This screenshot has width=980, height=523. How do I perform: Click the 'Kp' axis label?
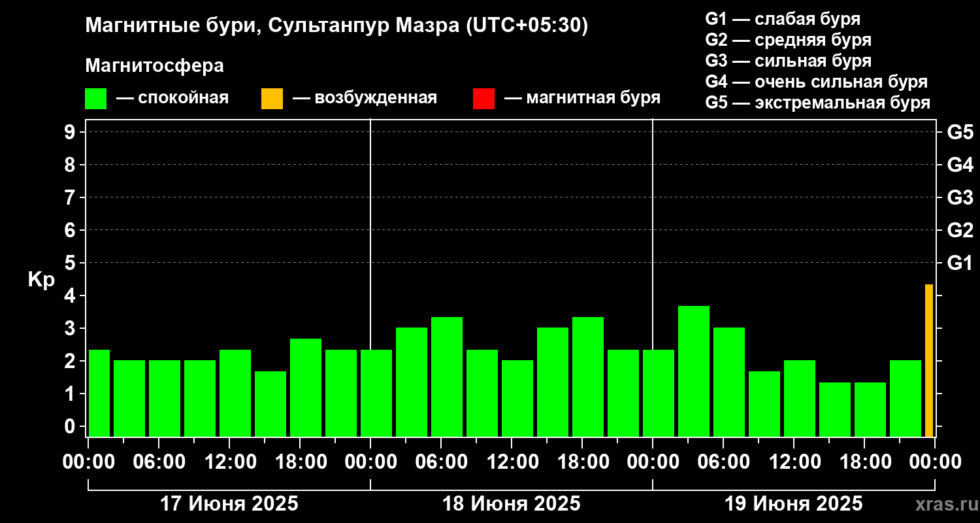41,280
